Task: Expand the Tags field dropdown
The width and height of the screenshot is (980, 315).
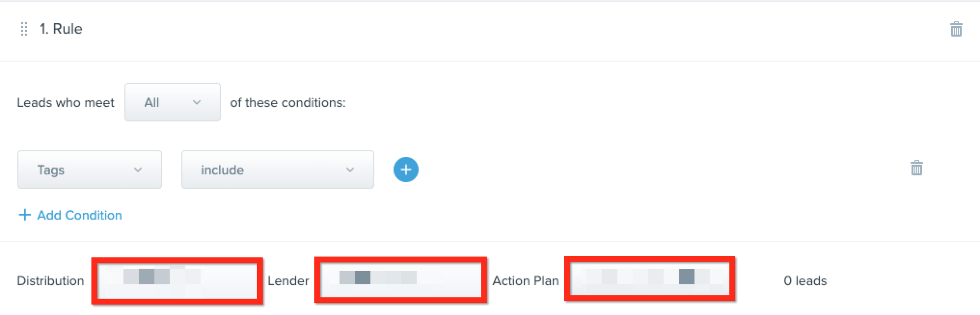Action: 89,170
